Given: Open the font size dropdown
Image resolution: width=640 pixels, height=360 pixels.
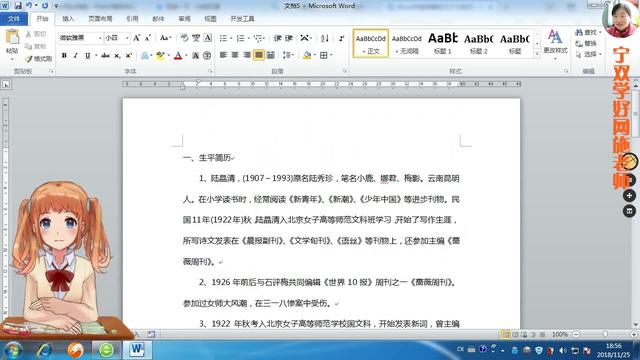Looking at the screenshot, I should [127, 38].
